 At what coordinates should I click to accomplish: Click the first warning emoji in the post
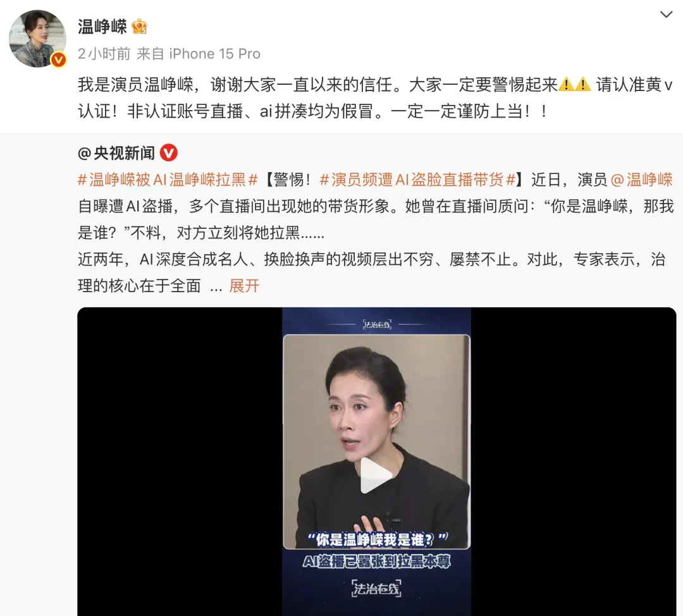click(566, 84)
